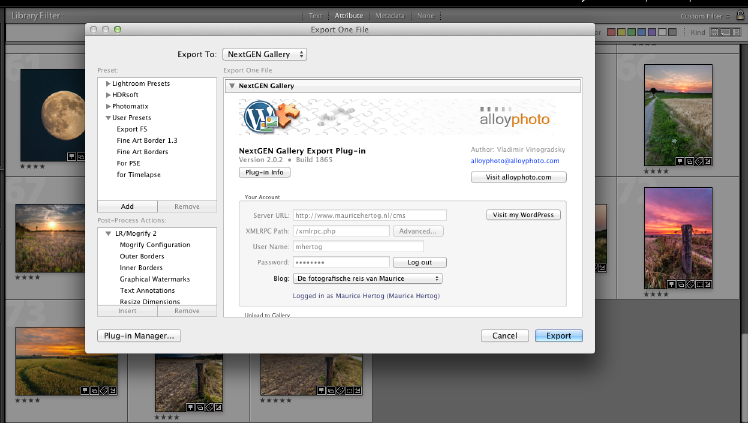Select the purple sunset fence post thumbnail
Screen dimensions: 748x423
click(x=678, y=238)
